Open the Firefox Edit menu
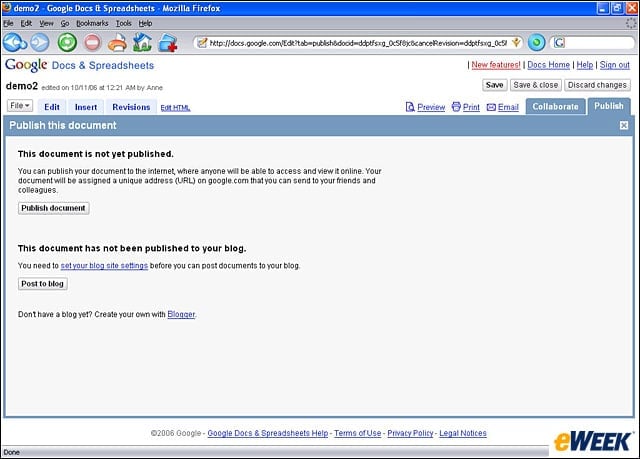Image resolution: width=640 pixels, height=459 pixels. tap(26, 23)
